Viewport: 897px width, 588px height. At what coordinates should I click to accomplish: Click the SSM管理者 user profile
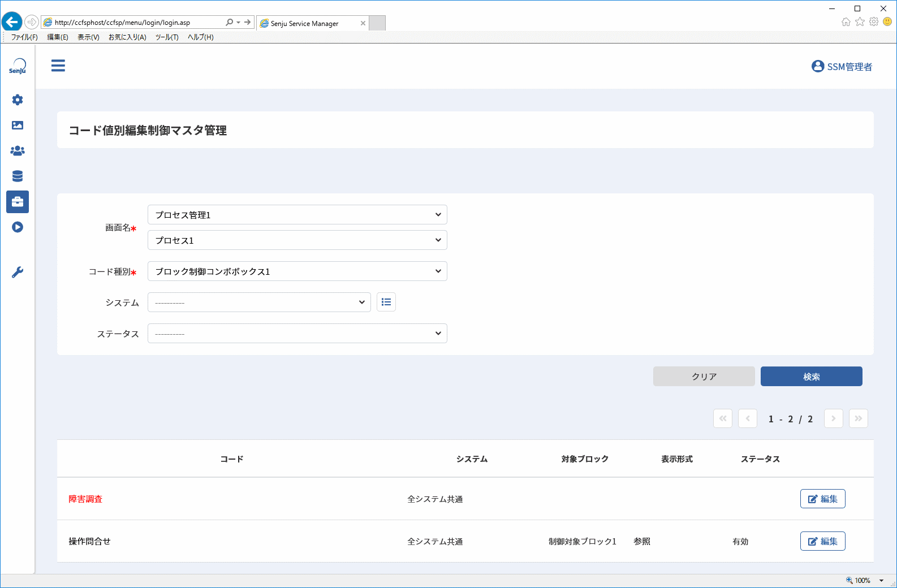(x=842, y=67)
